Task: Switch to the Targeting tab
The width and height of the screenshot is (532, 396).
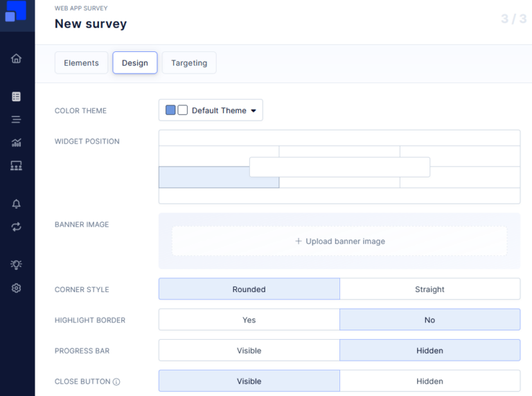Action: point(189,63)
